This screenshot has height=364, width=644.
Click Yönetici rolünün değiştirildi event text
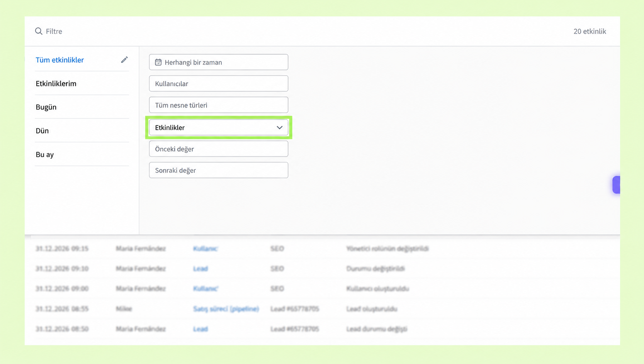[387, 249]
